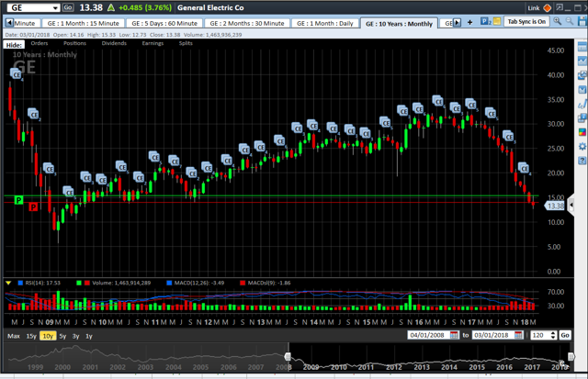Open chart settings gear icon in sidebar
588x379 pixels.
[x=582, y=147]
